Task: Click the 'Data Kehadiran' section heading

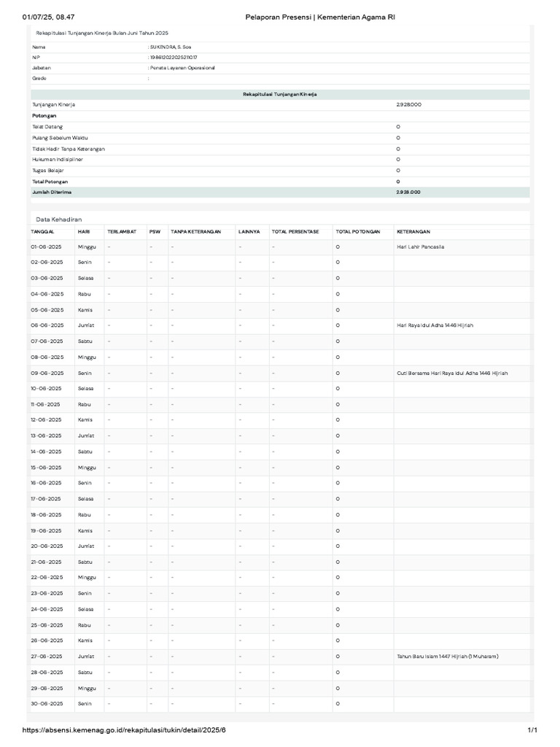Action: (58, 220)
